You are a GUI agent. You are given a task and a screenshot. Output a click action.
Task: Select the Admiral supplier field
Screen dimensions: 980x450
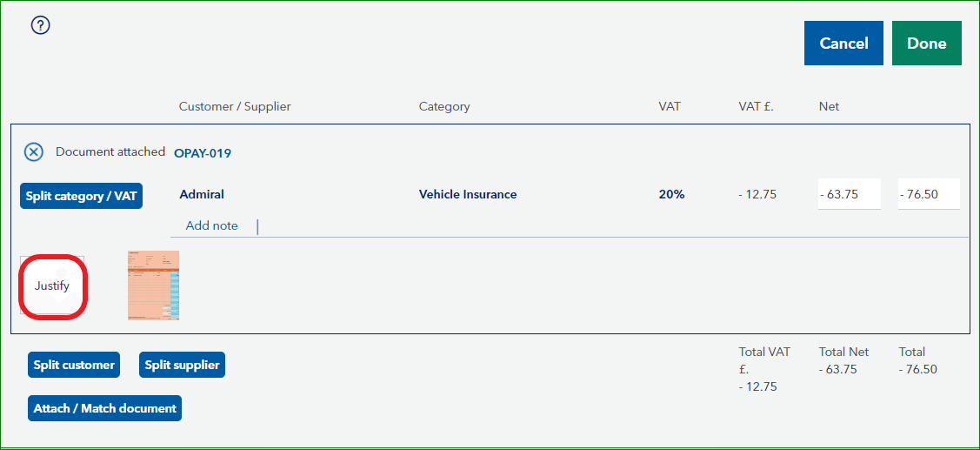click(x=202, y=195)
